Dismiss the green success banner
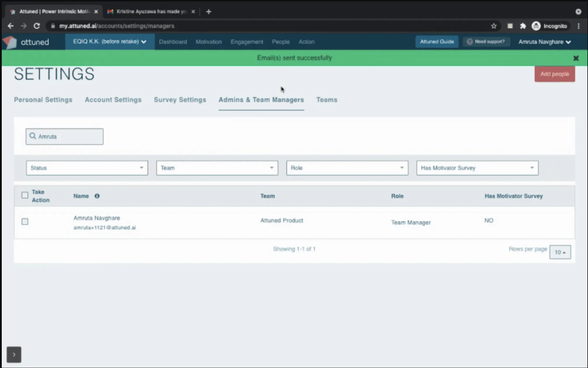 [x=576, y=58]
